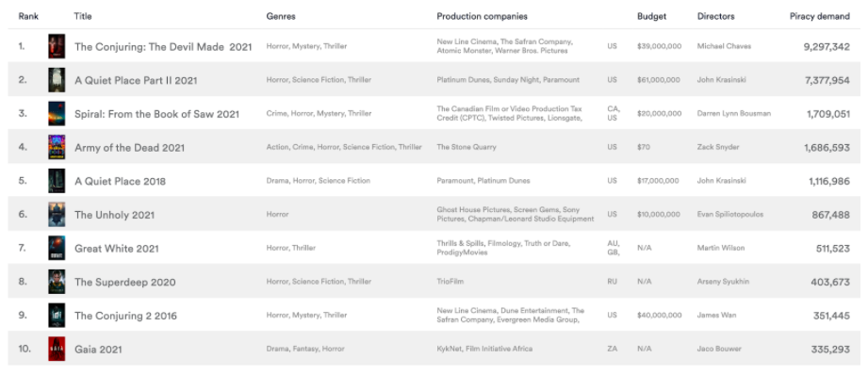Image resolution: width=868 pixels, height=375 pixels.
Task: Sort by the Piracy demand column header
Action: pyautogui.click(x=819, y=17)
